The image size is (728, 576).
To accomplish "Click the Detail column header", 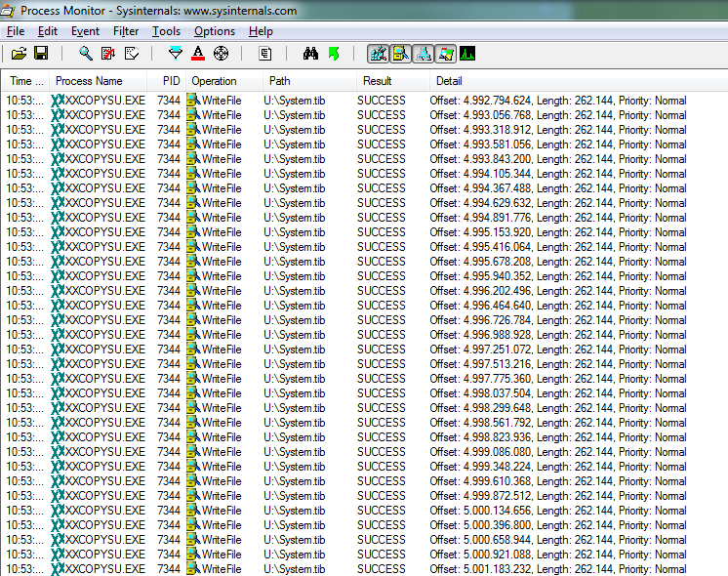I will click(x=579, y=81).
